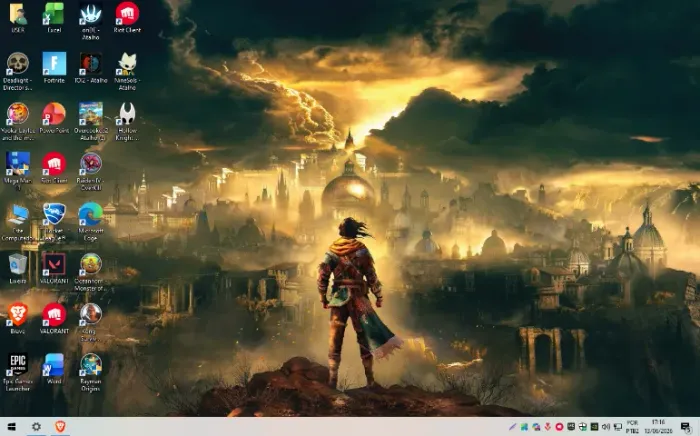Click the pen icon in the system tray
The width and height of the screenshot is (700, 436).
[512, 427]
